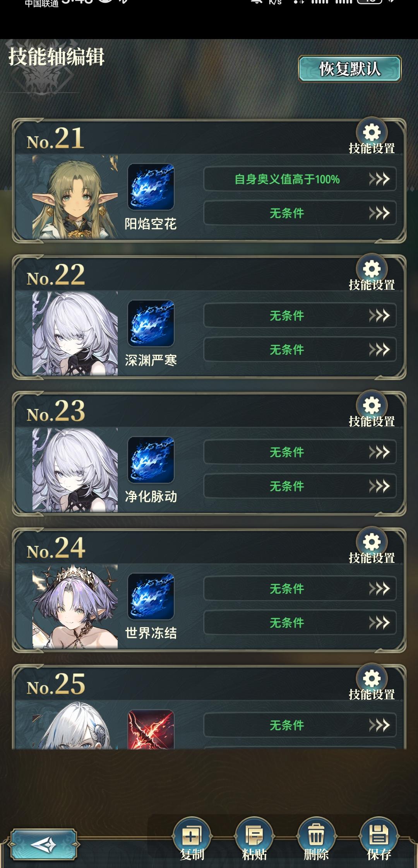Click the back arrow button

tap(43, 844)
